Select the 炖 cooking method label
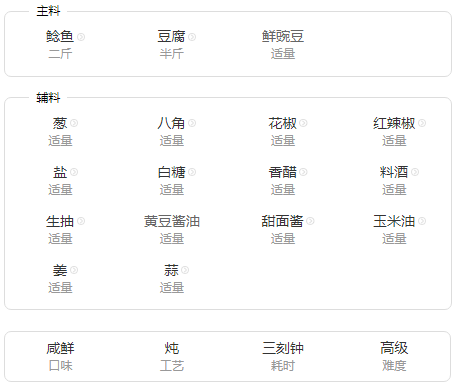Screen dimensions: 456x383 172,348
